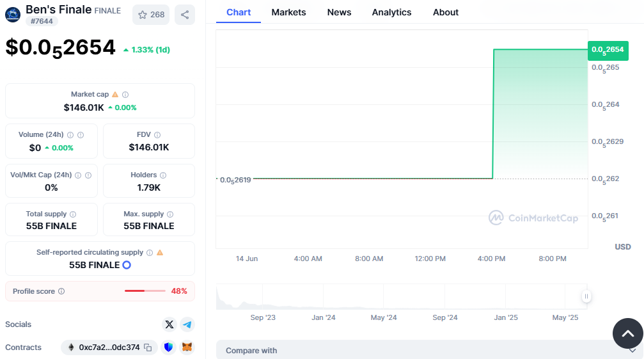Click the Total supply info icon

pyautogui.click(x=73, y=214)
